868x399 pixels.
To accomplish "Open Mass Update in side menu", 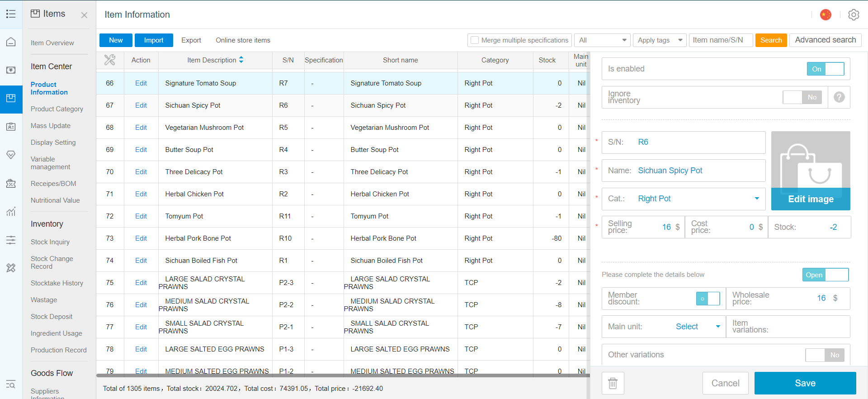I will click(51, 126).
